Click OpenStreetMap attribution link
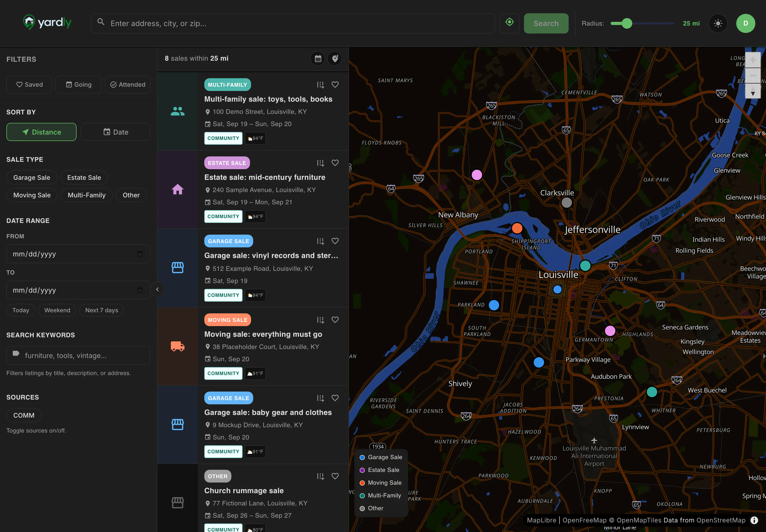The image size is (766, 532). 721,520
